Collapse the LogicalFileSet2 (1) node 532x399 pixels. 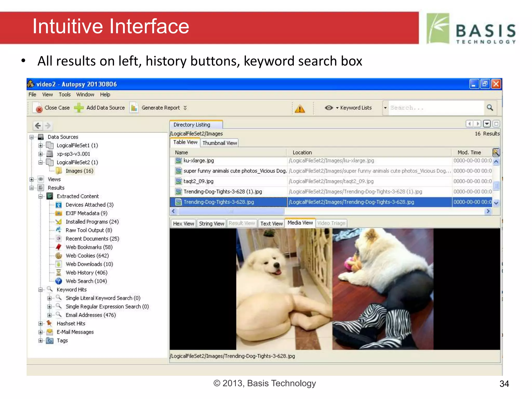(41, 162)
